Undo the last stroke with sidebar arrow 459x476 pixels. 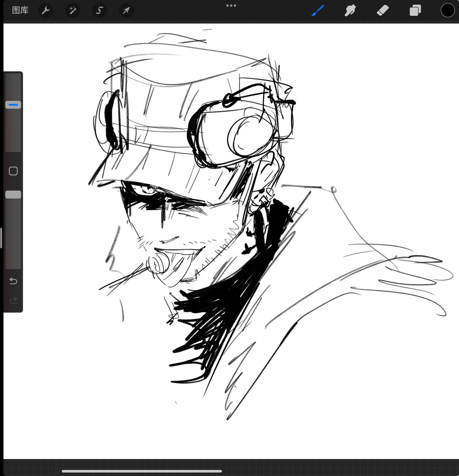tap(13, 281)
